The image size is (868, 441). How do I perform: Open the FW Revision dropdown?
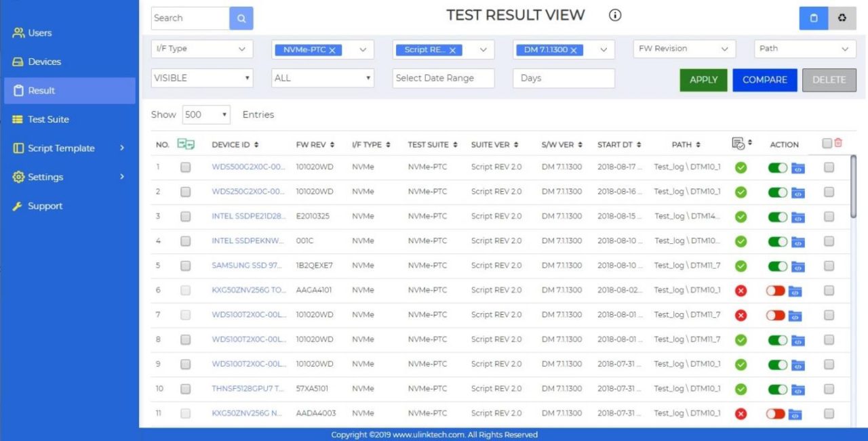[684, 49]
